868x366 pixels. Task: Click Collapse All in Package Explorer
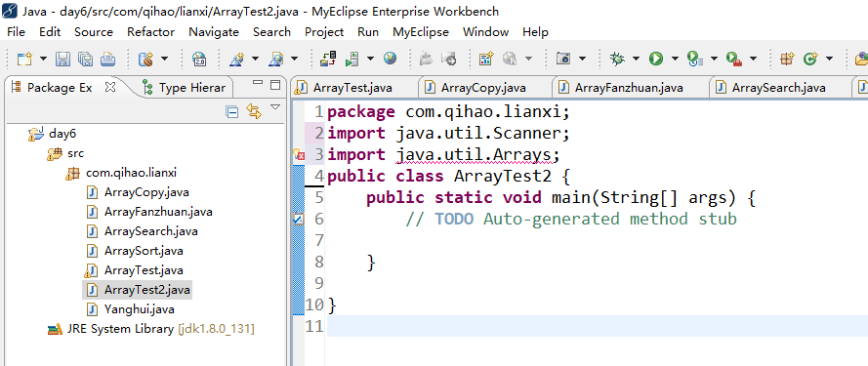232,112
